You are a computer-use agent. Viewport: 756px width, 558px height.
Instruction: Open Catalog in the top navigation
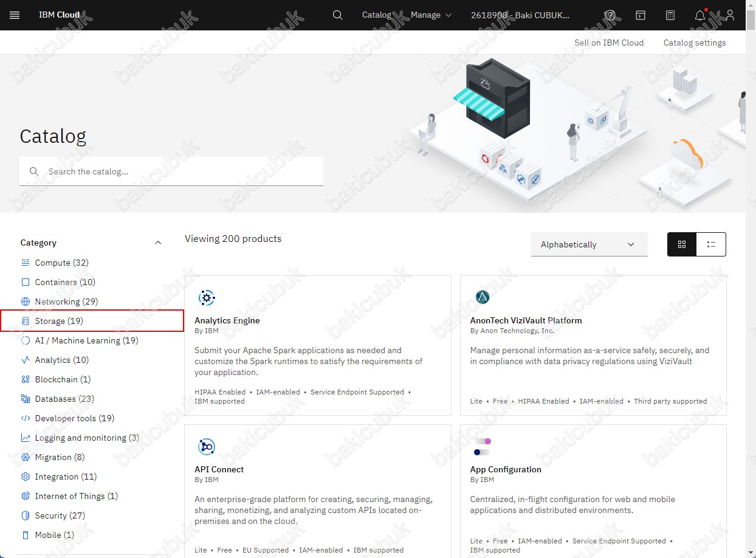[x=377, y=15]
